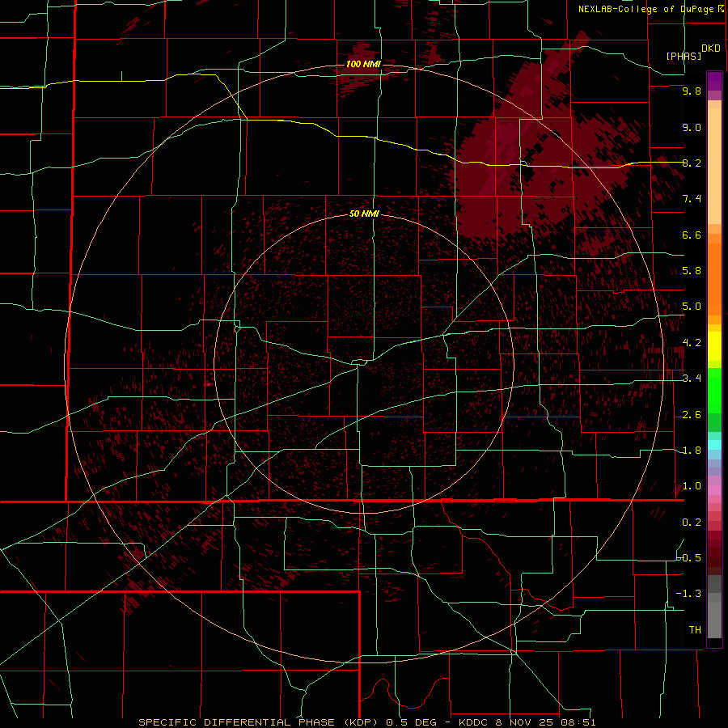Image resolution: width=728 pixels, height=728 pixels.
Task: Click the 5.8 legend value
Action: [692, 271]
